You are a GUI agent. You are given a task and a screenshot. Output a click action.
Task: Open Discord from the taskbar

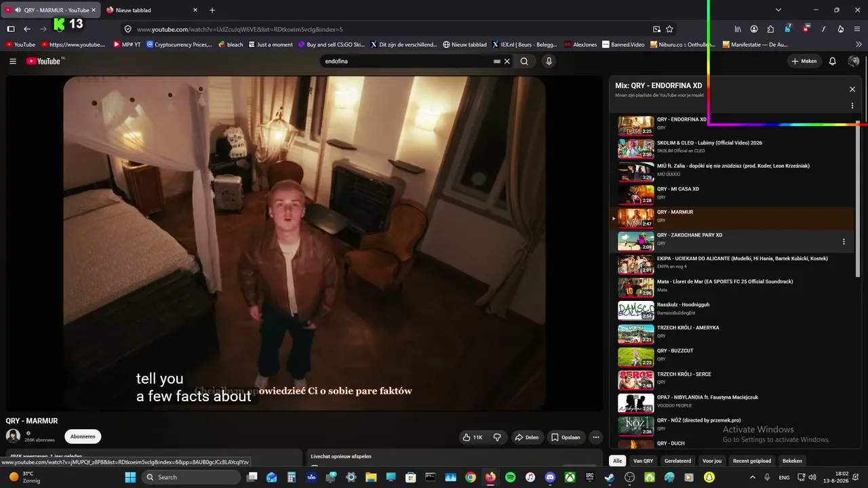pos(550,477)
